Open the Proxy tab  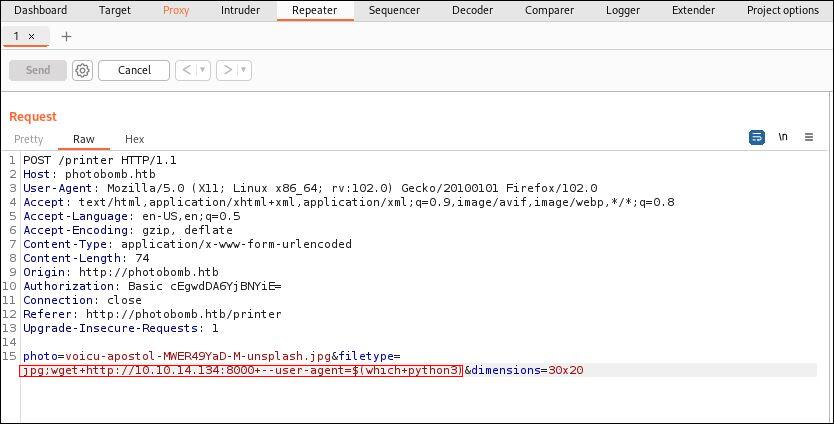[x=176, y=10]
